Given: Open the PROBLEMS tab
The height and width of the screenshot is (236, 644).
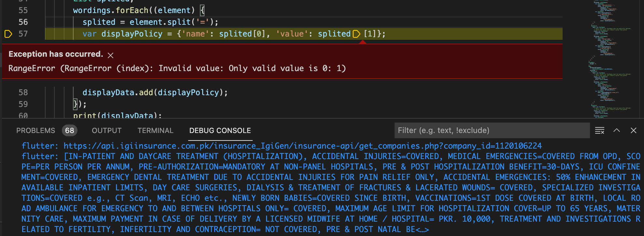Looking at the screenshot, I should tap(35, 131).
